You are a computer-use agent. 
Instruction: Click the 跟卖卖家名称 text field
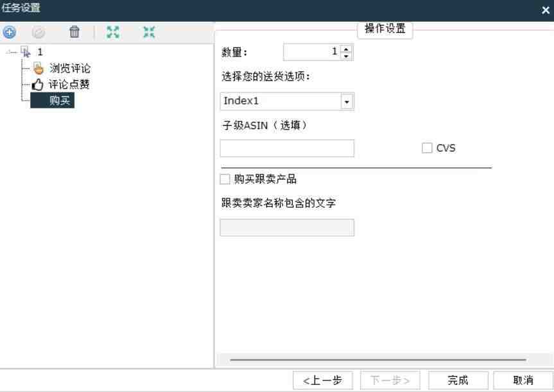point(287,227)
